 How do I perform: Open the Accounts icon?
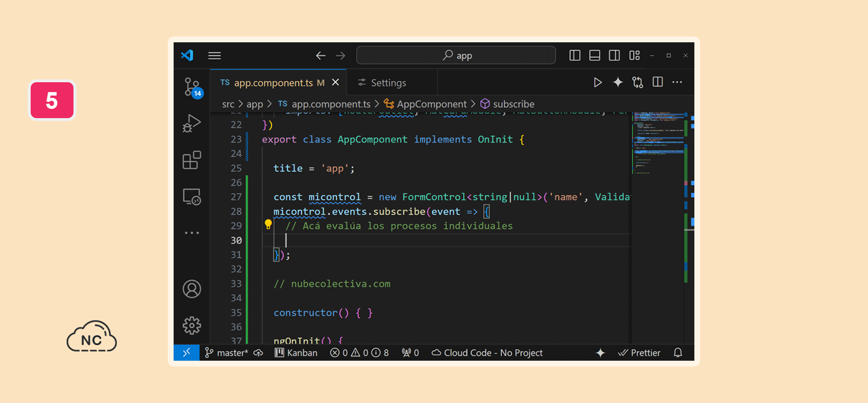click(192, 289)
